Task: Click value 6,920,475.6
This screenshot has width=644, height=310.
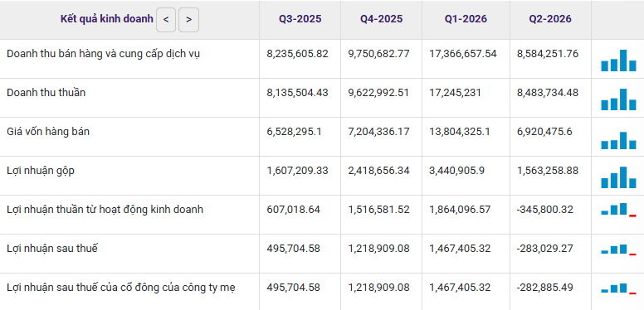Action: pyautogui.click(x=544, y=132)
